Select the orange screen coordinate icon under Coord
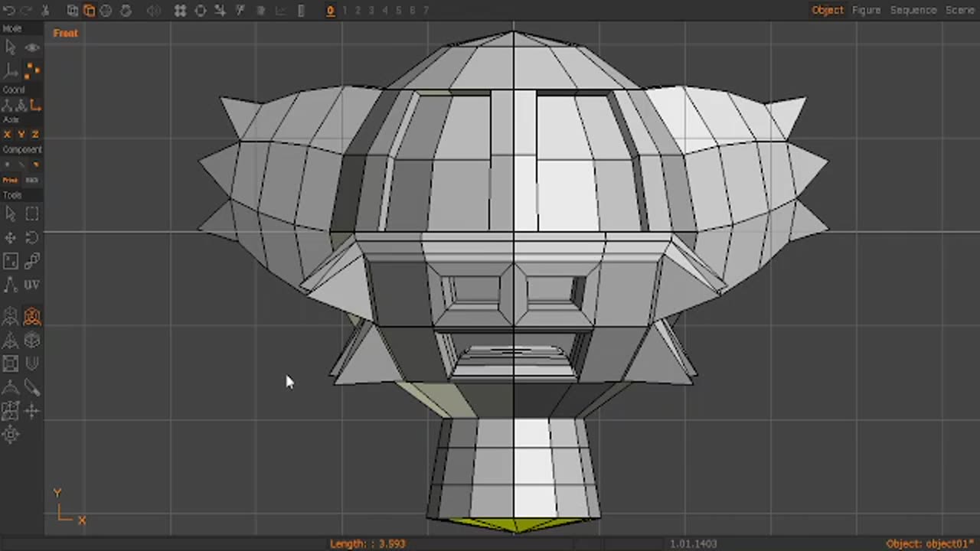The image size is (980, 551). (35, 105)
